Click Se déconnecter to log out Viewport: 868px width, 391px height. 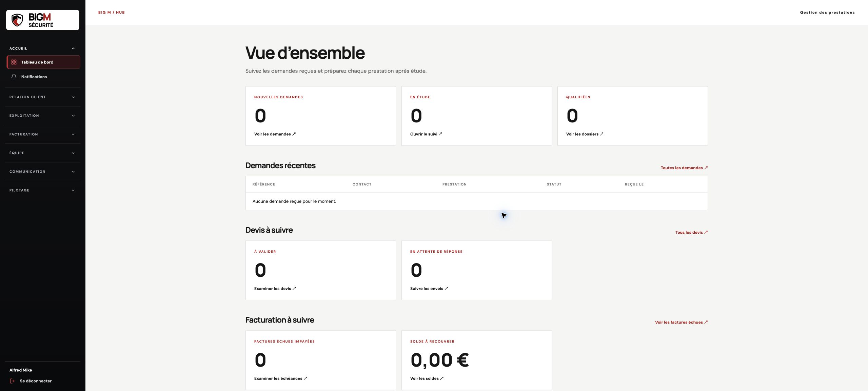pyautogui.click(x=36, y=381)
